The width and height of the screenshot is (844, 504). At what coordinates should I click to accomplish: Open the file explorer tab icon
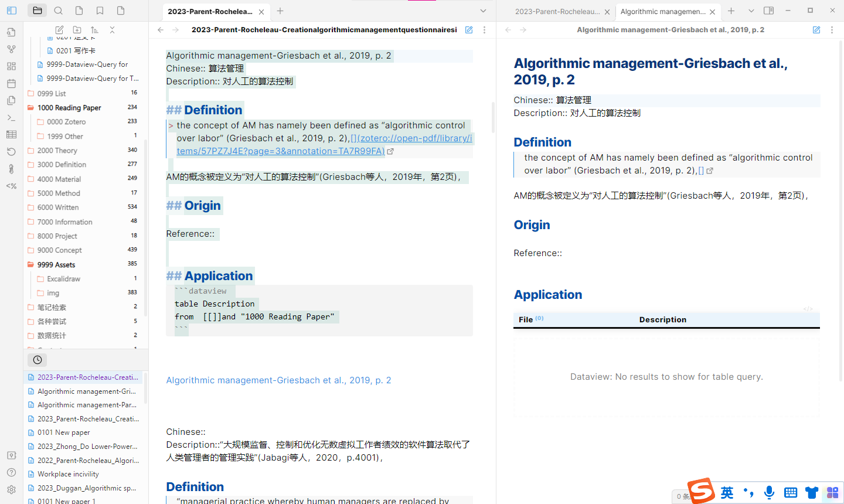pos(38,11)
